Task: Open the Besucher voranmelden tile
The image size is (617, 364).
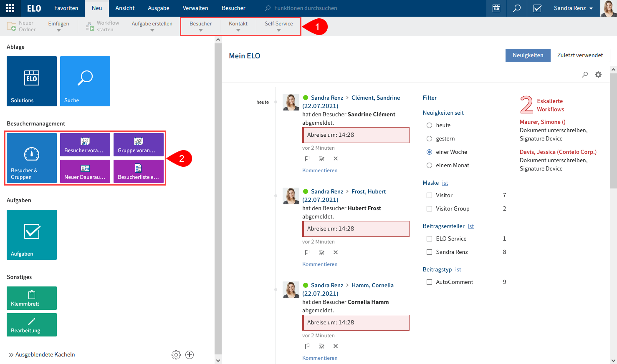Action: point(85,145)
